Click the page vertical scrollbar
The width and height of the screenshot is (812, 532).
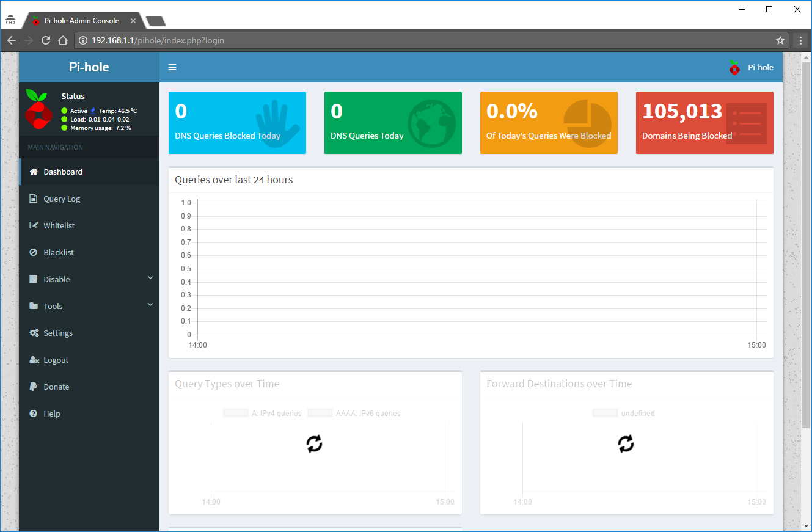pyautogui.click(x=807, y=244)
